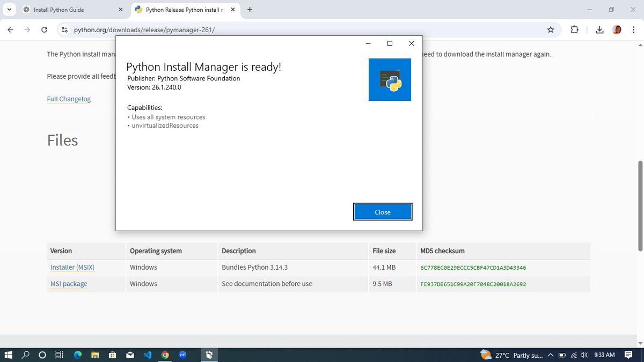The image size is (644, 362).
Task: Click 'Version: 26.1.240.0' text in dialog
Action: click(154, 87)
